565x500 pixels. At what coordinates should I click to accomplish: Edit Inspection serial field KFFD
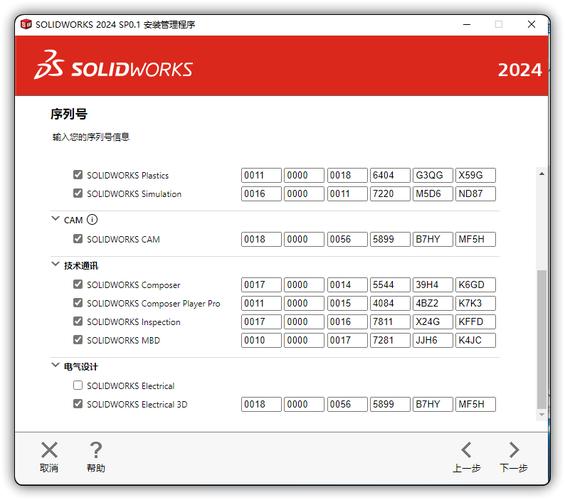tap(475, 322)
